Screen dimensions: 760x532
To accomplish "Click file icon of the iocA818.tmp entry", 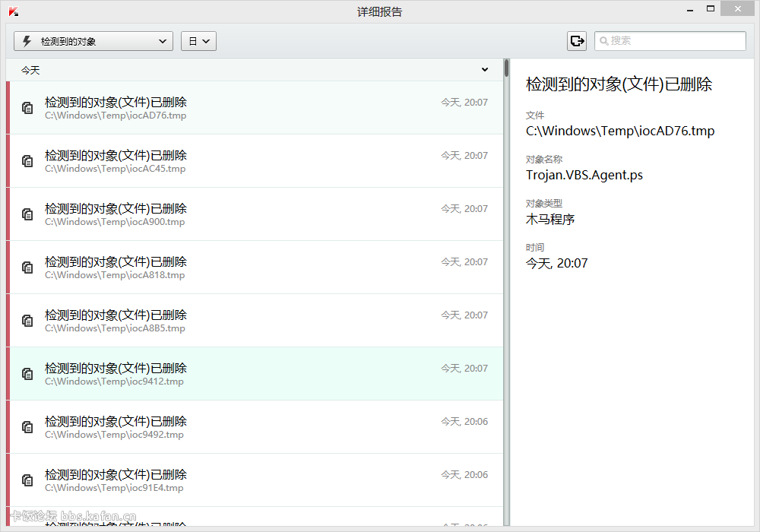I will 27,268.
